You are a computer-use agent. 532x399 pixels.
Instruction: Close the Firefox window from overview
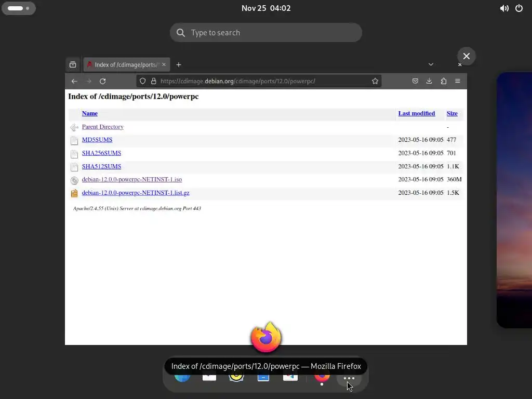pos(467,56)
